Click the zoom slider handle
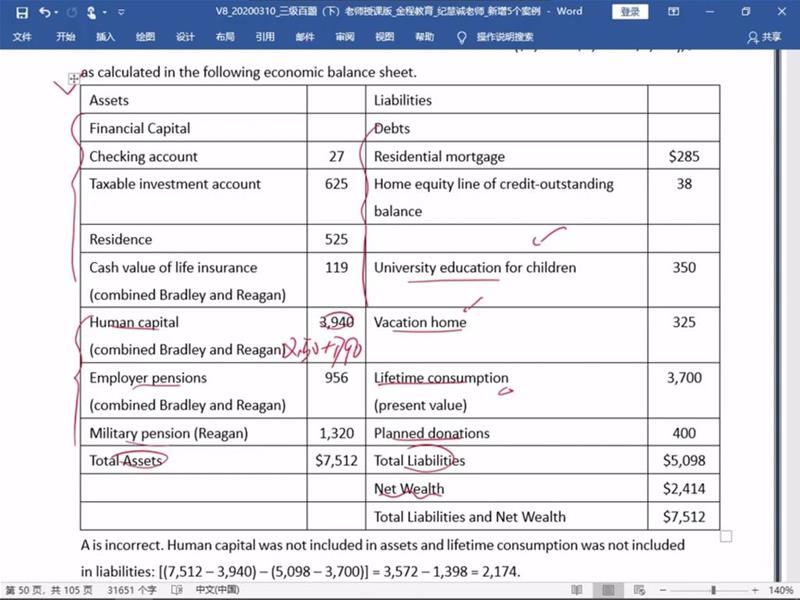Image resolution: width=800 pixels, height=600 pixels. coord(713,590)
